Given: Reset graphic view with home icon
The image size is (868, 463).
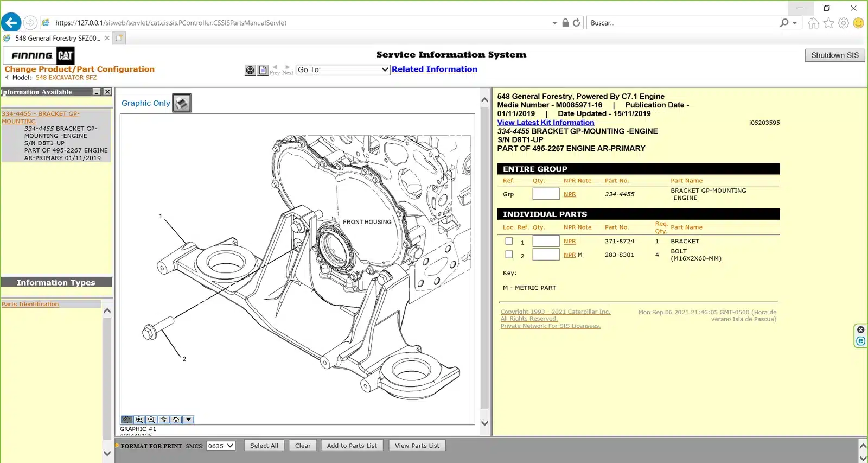Looking at the screenshot, I should click(x=176, y=420).
